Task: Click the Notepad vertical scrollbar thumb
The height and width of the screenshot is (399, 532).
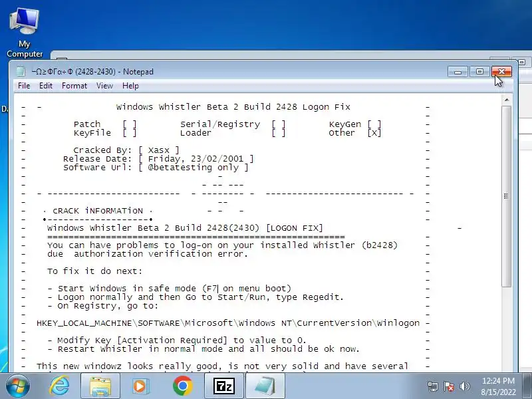Action: 507,196
